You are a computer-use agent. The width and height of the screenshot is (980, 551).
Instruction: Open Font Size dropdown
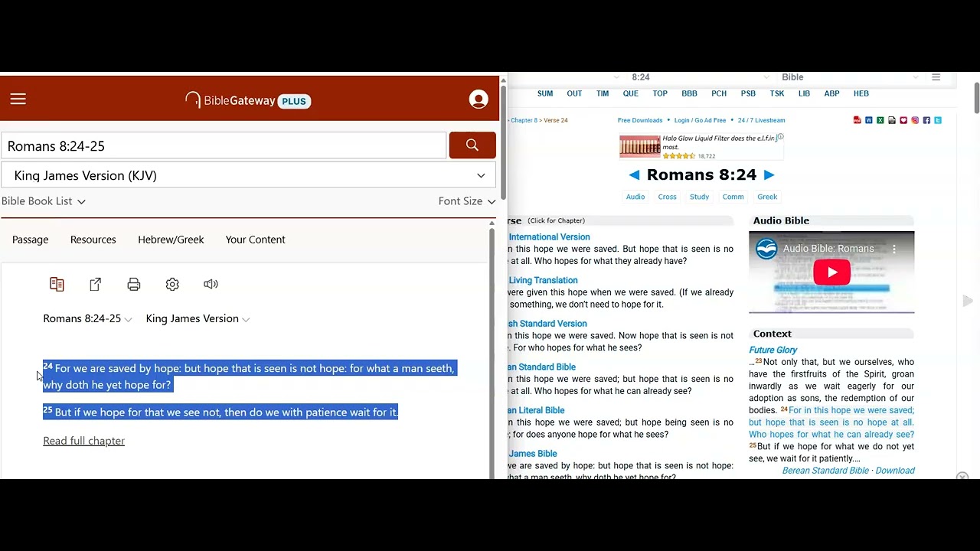tap(467, 201)
